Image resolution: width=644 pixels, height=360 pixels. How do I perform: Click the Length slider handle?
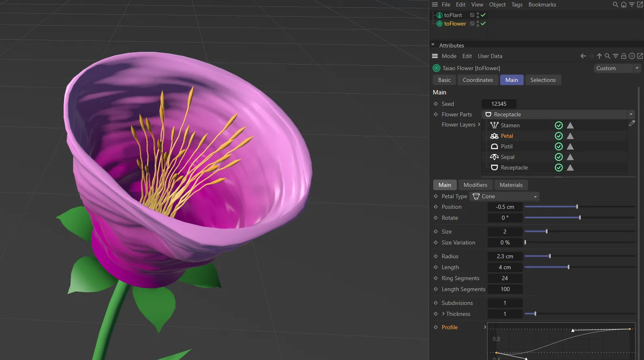(569, 267)
